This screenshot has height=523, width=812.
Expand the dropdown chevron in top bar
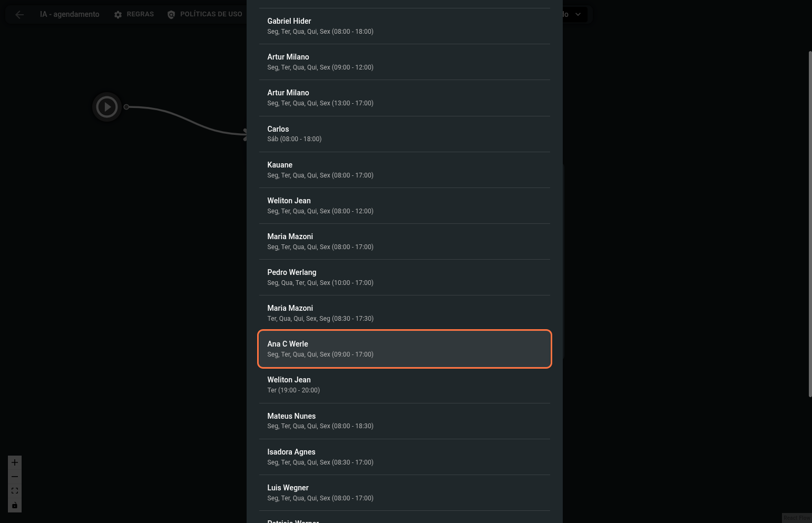tap(578, 14)
